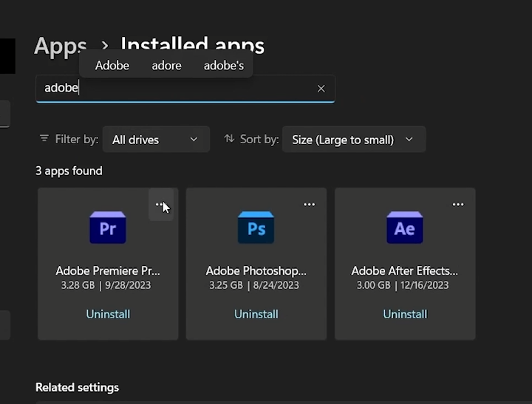Click the sort arrows icon beside Sort by
532x404 pixels.
tap(229, 138)
